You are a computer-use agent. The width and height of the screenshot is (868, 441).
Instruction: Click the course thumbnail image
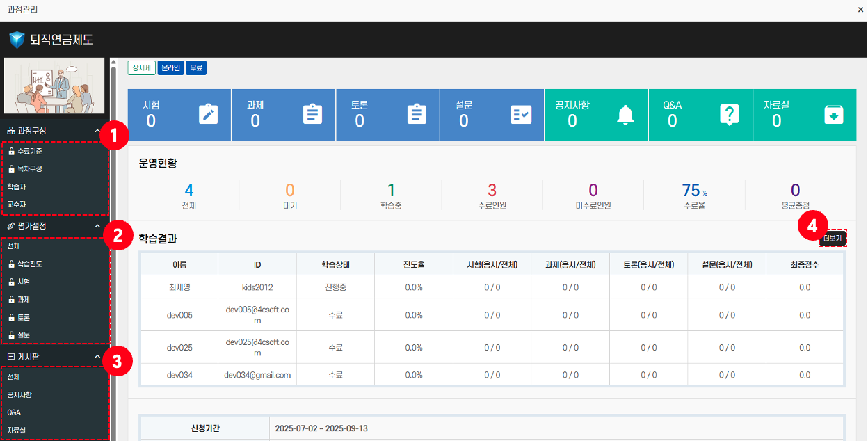point(54,86)
